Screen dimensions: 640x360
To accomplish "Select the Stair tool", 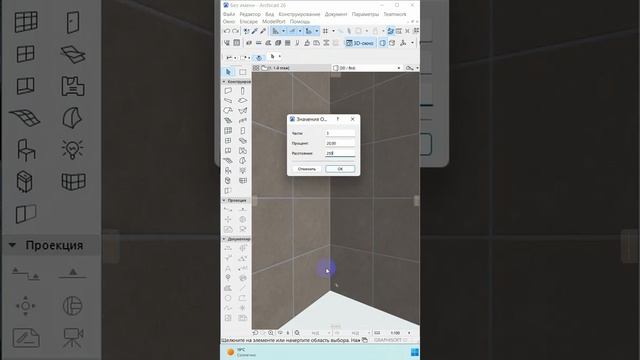I will pos(228,120).
